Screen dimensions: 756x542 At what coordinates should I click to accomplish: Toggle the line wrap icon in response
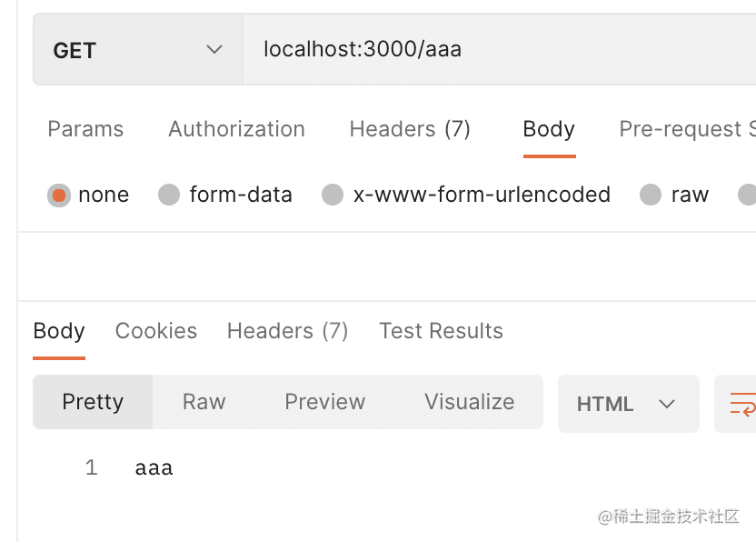(x=741, y=403)
